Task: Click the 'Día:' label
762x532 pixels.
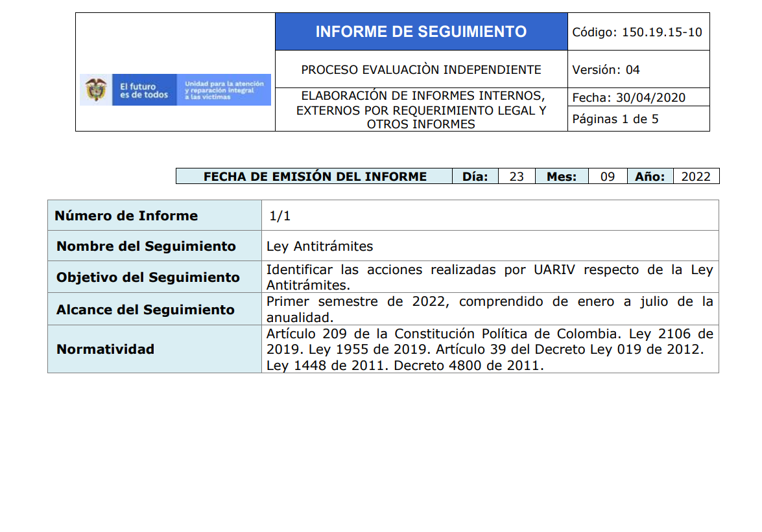Action: point(475,177)
